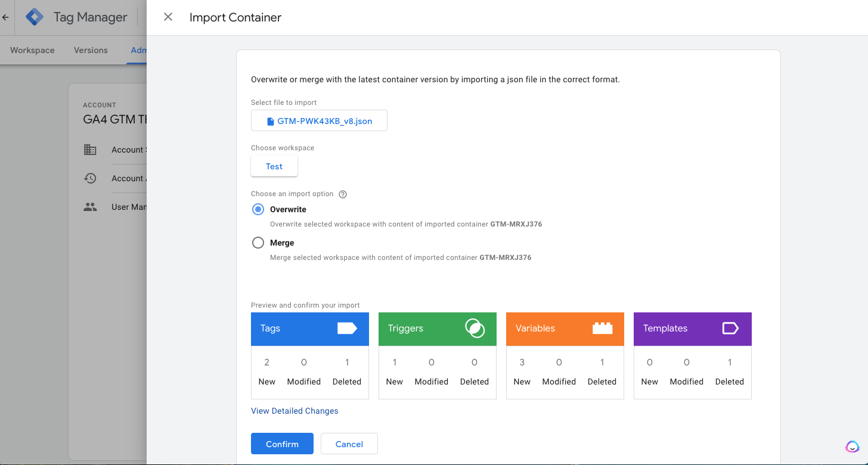The image size is (868, 465).
Task: Close the Import Container panel
Action: click(168, 17)
